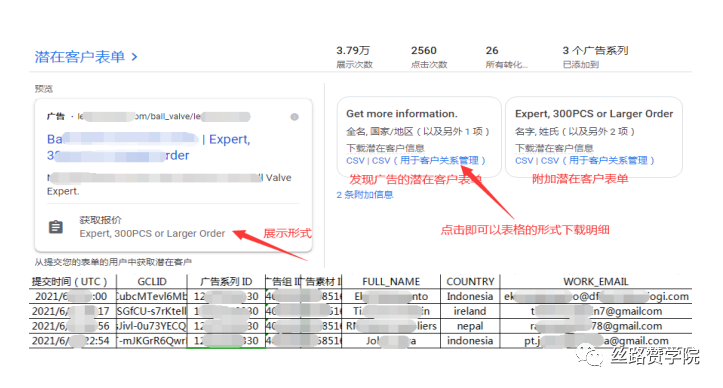
Task: Select email cell ending in n7@gmailcom
Action: click(596, 311)
